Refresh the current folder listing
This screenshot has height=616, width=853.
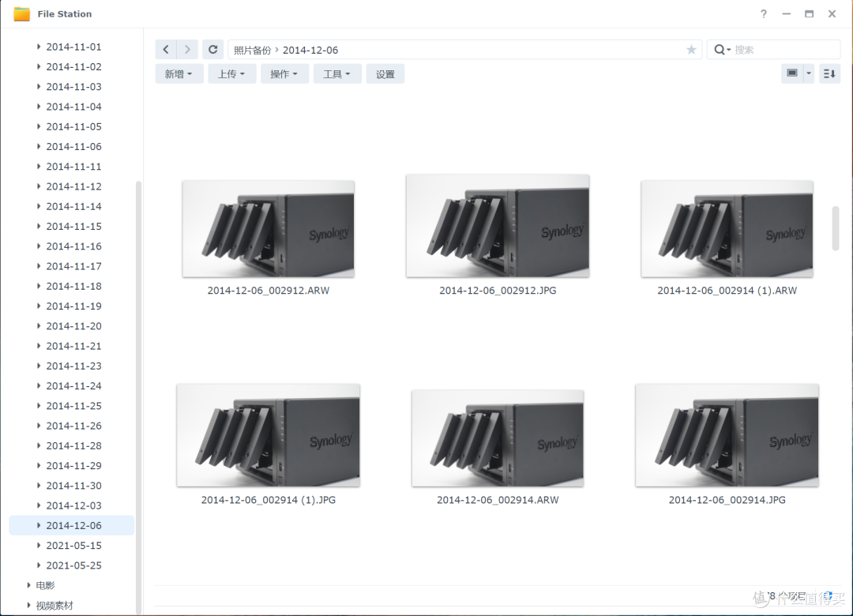pos(212,50)
